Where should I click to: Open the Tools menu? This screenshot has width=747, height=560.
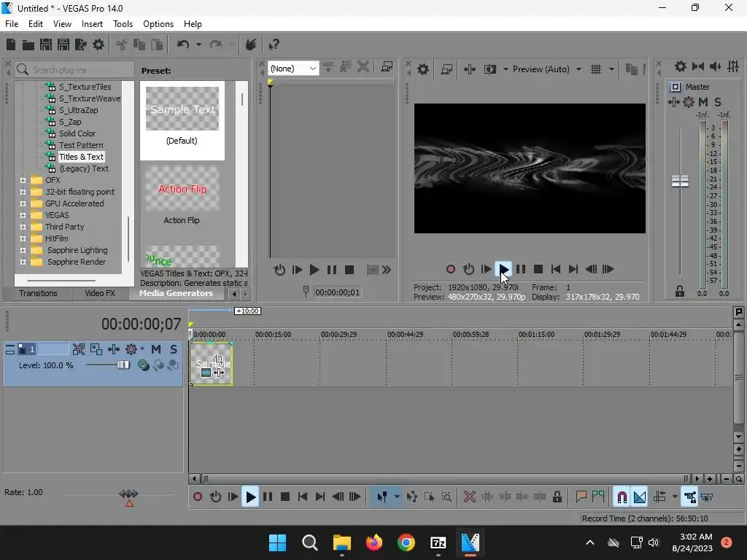tap(123, 24)
